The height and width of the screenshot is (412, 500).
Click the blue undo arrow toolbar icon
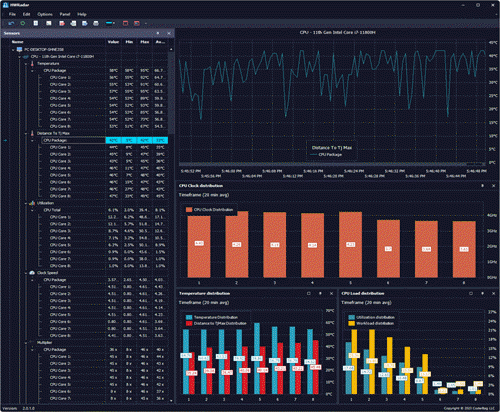[11, 23]
